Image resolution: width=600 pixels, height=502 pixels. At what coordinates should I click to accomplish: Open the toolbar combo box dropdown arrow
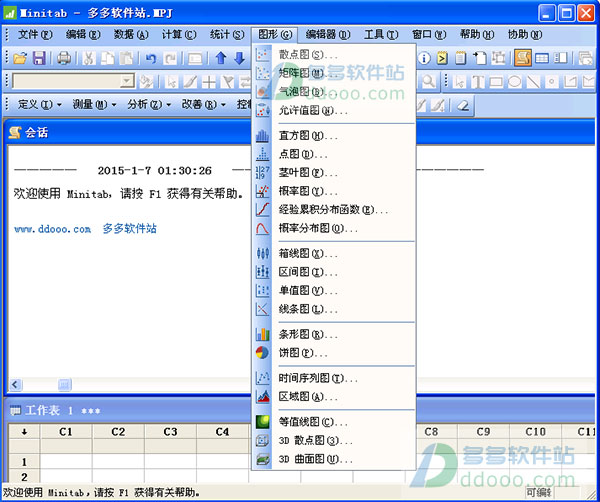click(x=127, y=81)
